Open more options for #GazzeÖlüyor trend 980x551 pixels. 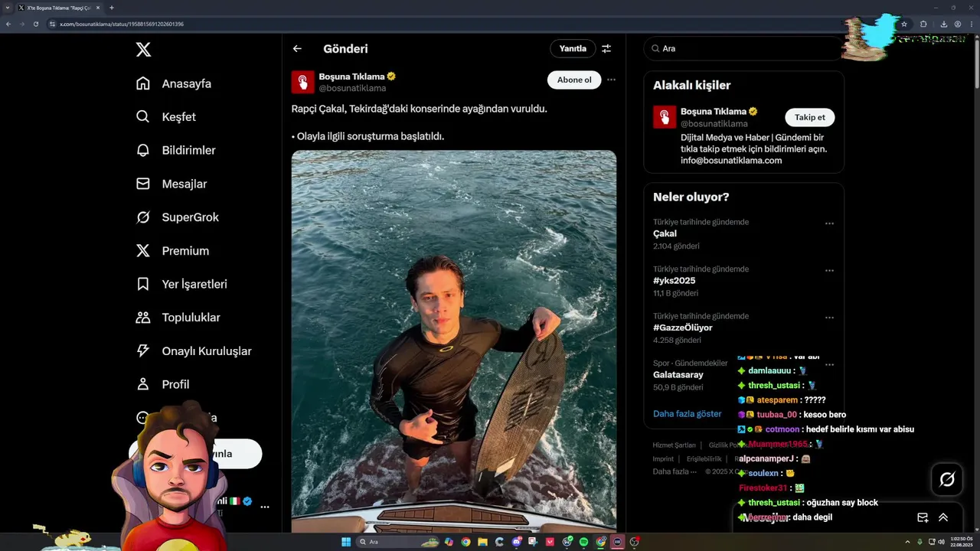(x=829, y=317)
